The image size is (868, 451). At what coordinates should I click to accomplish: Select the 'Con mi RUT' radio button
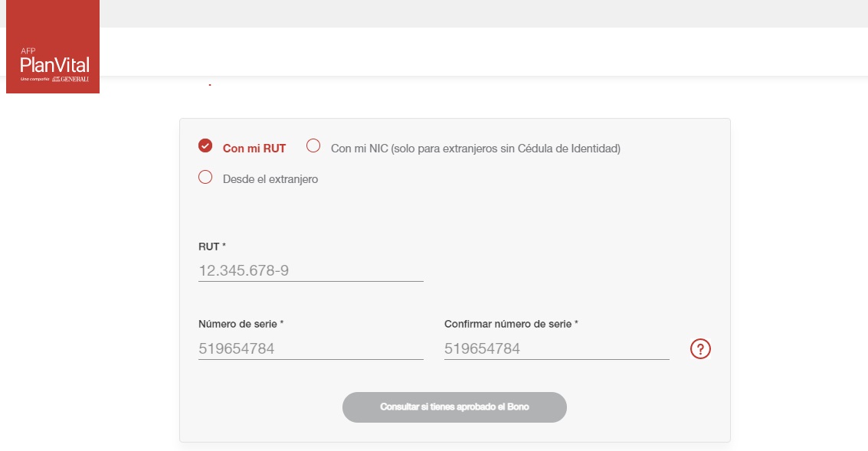205,146
